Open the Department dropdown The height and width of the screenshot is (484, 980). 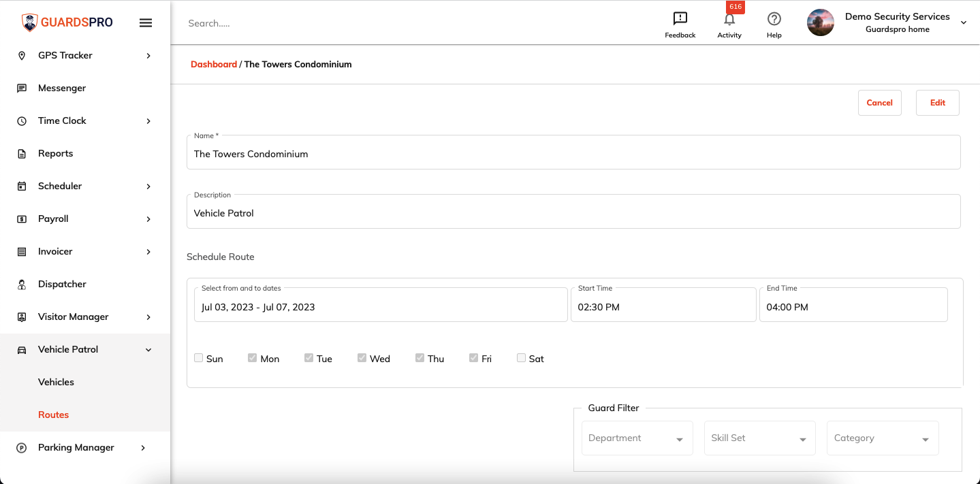pyautogui.click(x=637, y=438)
